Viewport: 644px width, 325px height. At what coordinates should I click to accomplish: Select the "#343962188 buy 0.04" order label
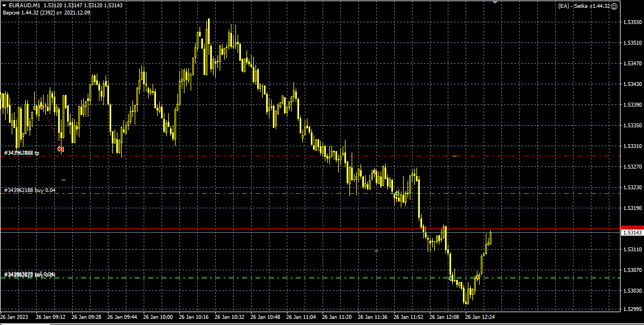[x=30, y=190]
